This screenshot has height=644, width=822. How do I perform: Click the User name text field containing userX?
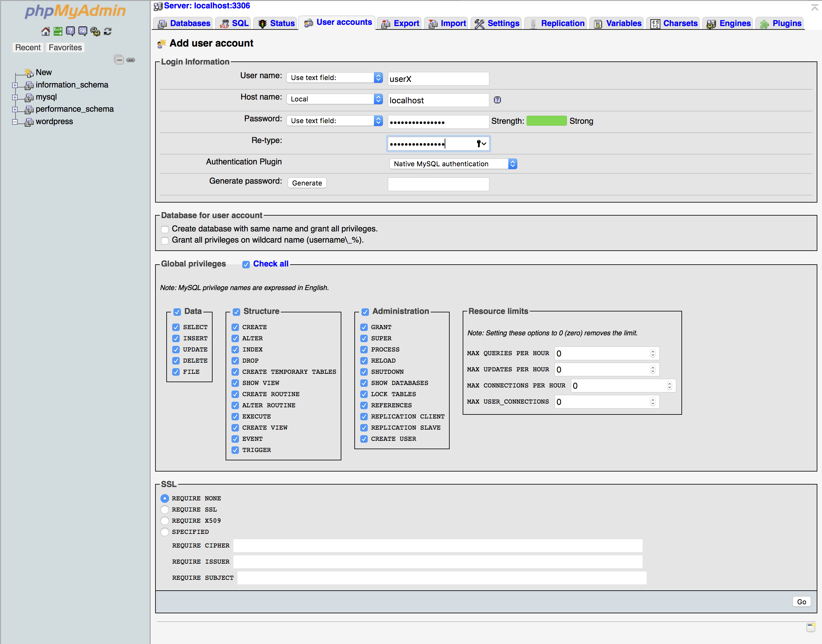point(438,79)
